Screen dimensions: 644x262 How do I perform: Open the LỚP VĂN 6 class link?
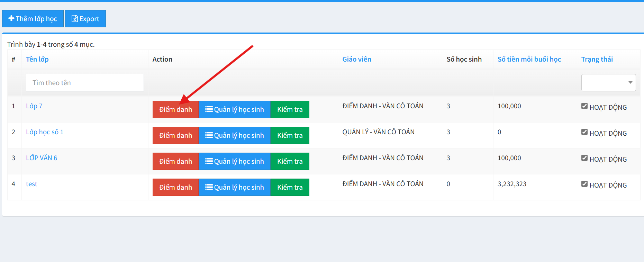click(42, 158)
